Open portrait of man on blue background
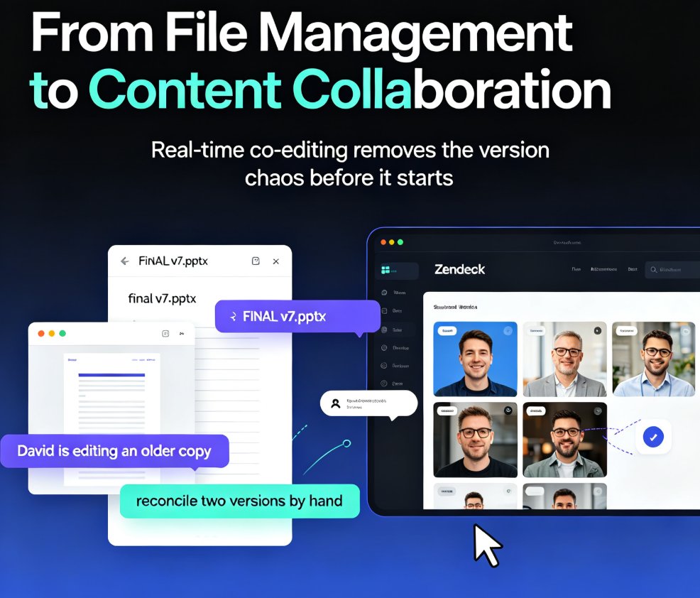 point(476,359)
